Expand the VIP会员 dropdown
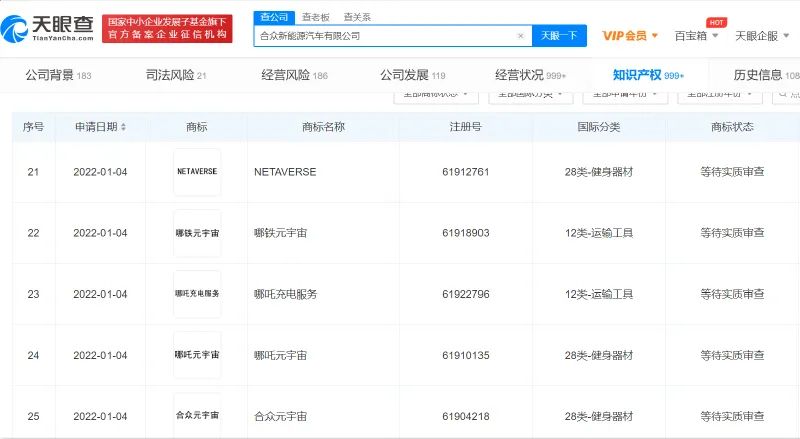This screenshot has width=800, height=439. (x=630, y=36)
